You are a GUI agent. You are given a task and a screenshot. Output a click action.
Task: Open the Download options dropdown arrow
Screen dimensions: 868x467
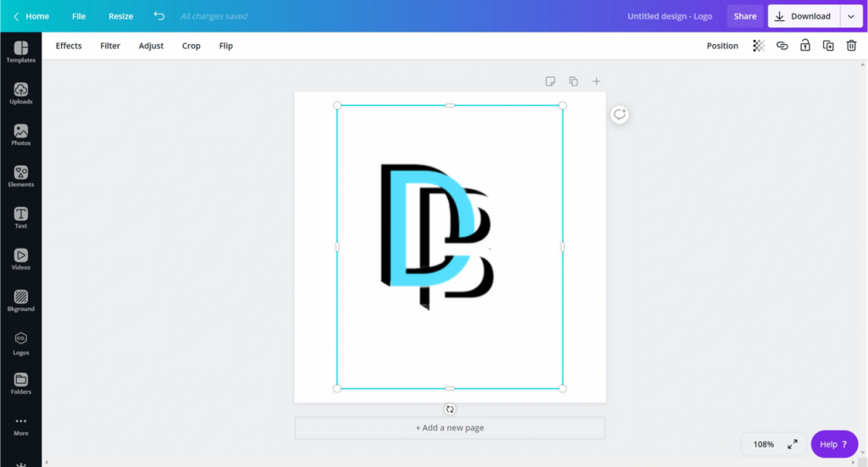pos(851,16)
